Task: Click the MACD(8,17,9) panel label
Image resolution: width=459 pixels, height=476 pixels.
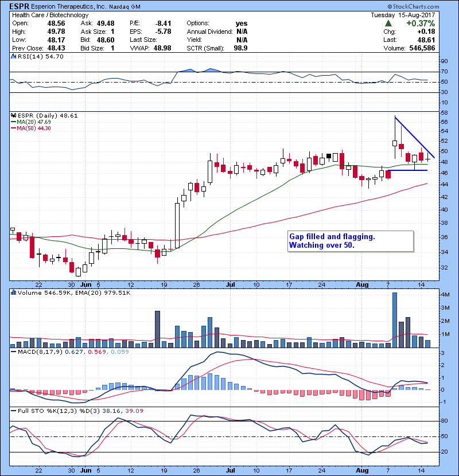Action: pyautogui.click(x=40, y=352)
